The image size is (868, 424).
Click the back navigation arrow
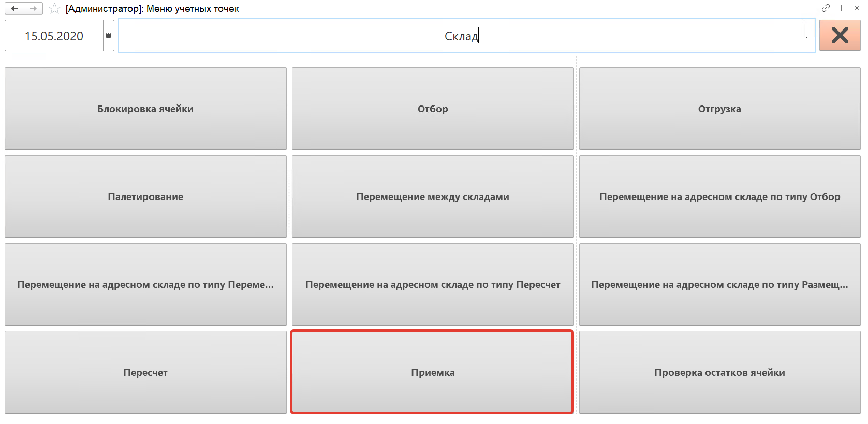click(x=14, y=9)
